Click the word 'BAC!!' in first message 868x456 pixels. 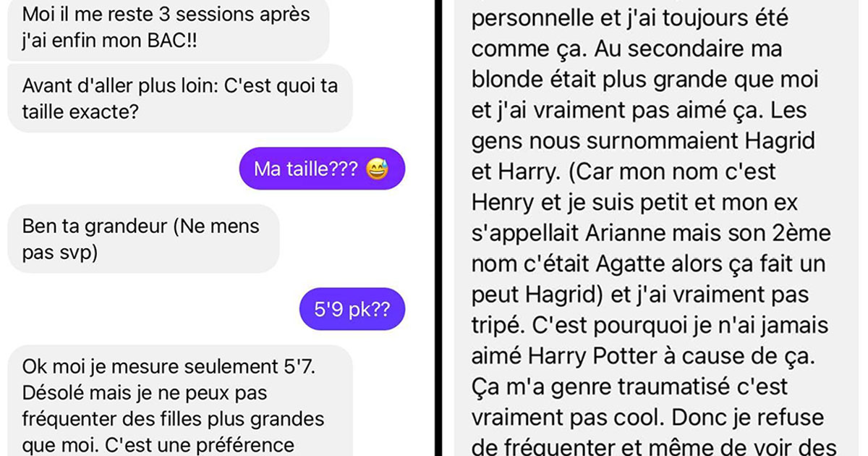coord(166,40)
